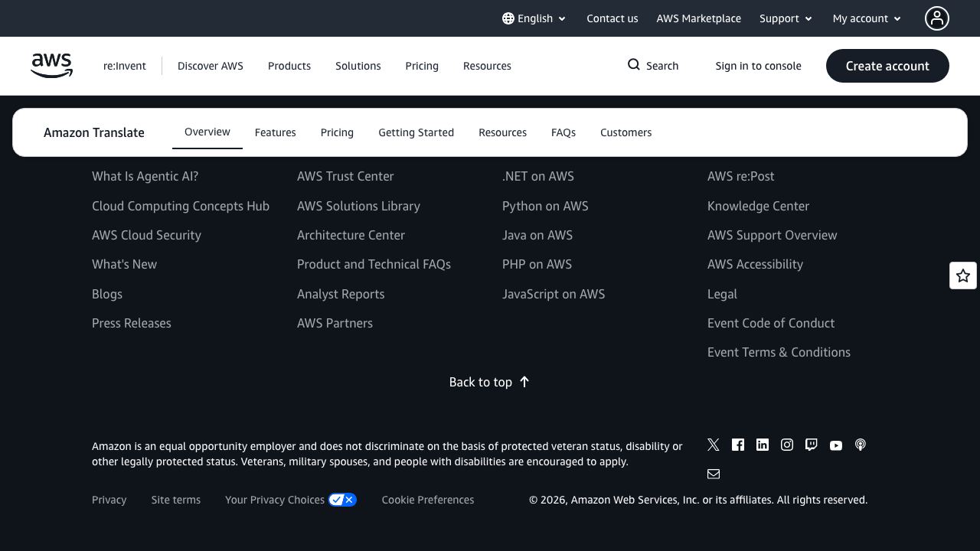Switch to Amazon Translate Pricing tab

coord(337,132)
